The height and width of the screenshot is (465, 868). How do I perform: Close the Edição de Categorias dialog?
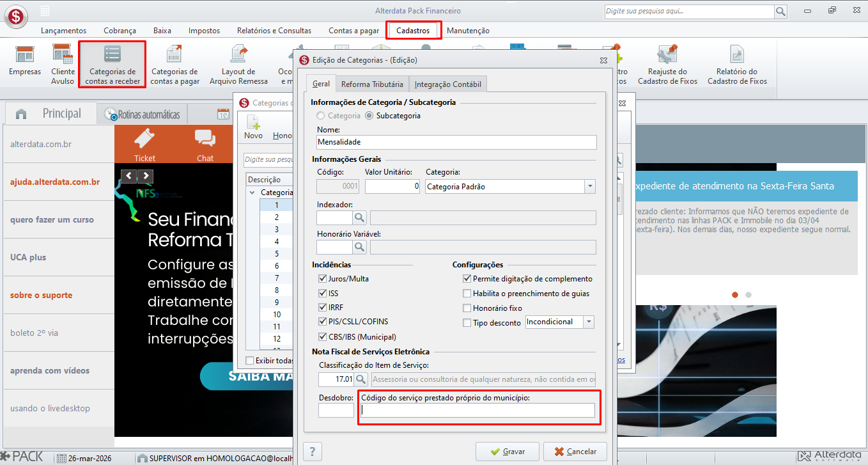coord(603,60)
